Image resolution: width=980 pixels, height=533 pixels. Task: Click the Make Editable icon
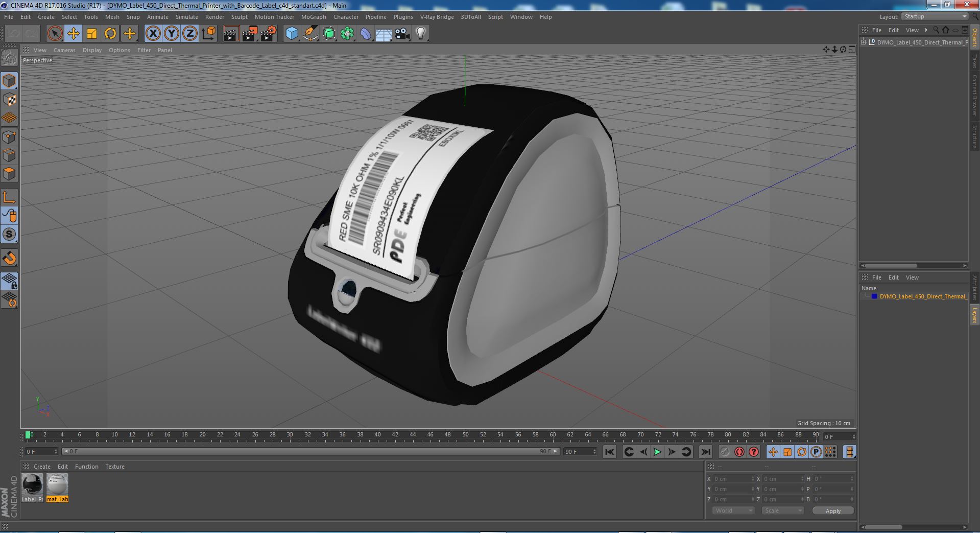coord(9,58)
